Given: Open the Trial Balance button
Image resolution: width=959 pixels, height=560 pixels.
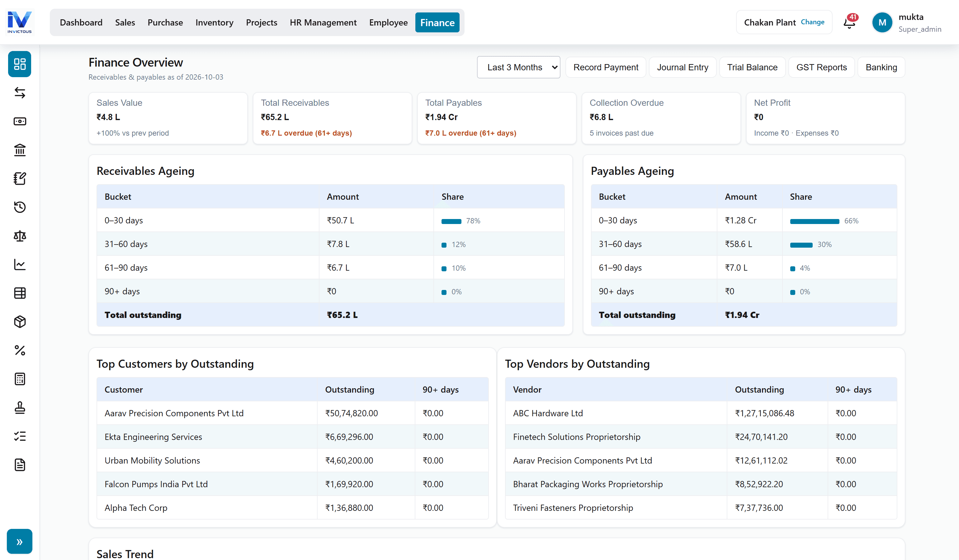Looking at the screenshot, I should (752, 67).
